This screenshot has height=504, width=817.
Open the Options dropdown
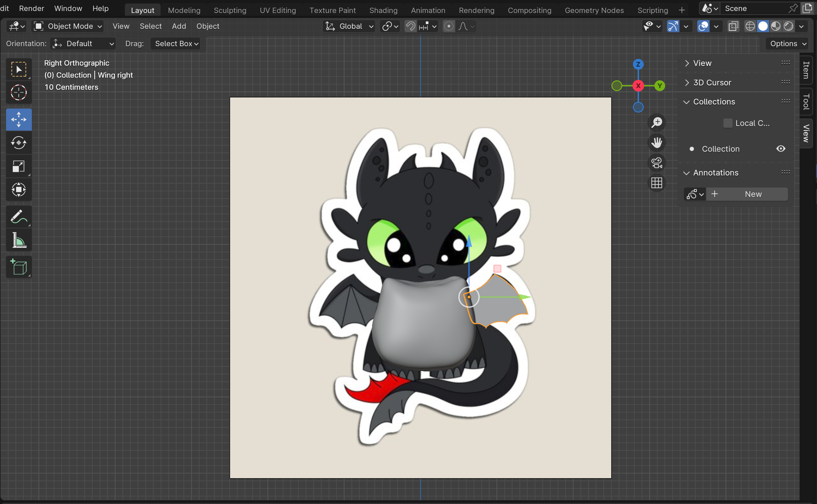click(x=788, y=44)
